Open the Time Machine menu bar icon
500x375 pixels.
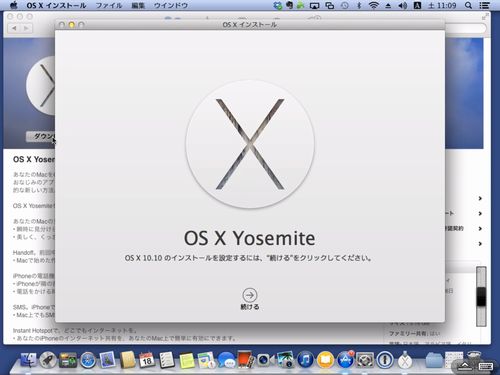coord(345,5)
